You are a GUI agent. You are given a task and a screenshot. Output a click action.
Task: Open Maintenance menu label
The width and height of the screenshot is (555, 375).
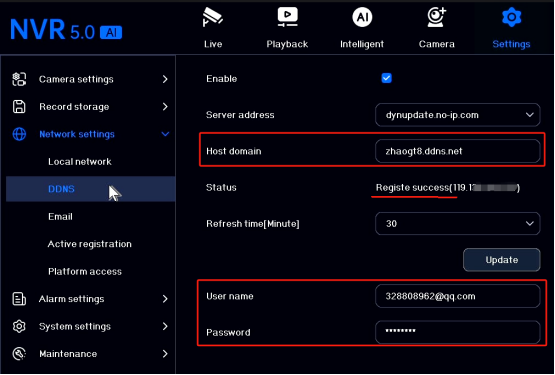68,354
